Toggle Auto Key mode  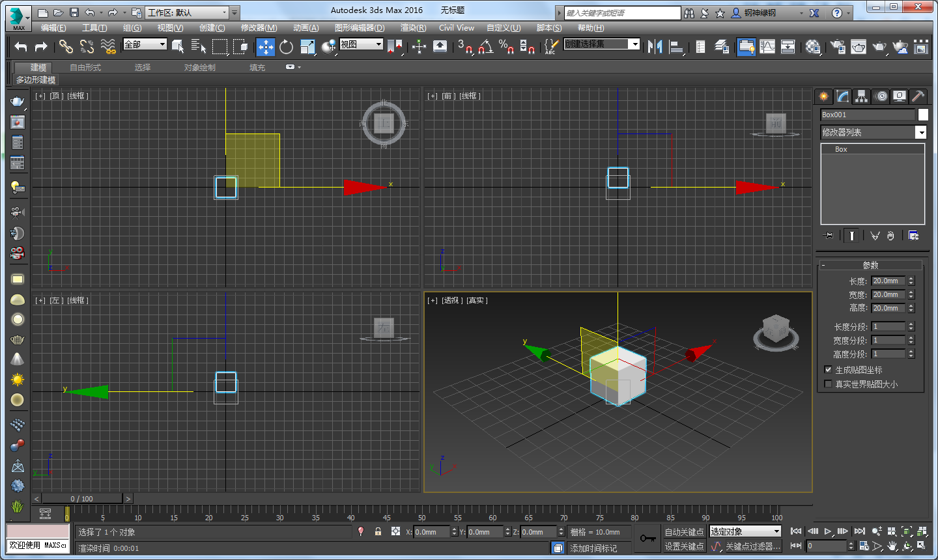click(684, 532)
